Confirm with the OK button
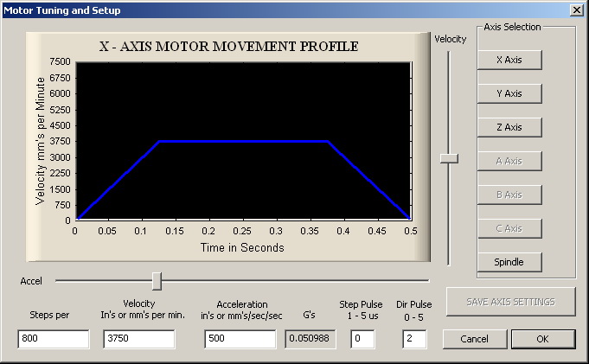This screenshot has height=364, width=589. click(x=543, y=339)
